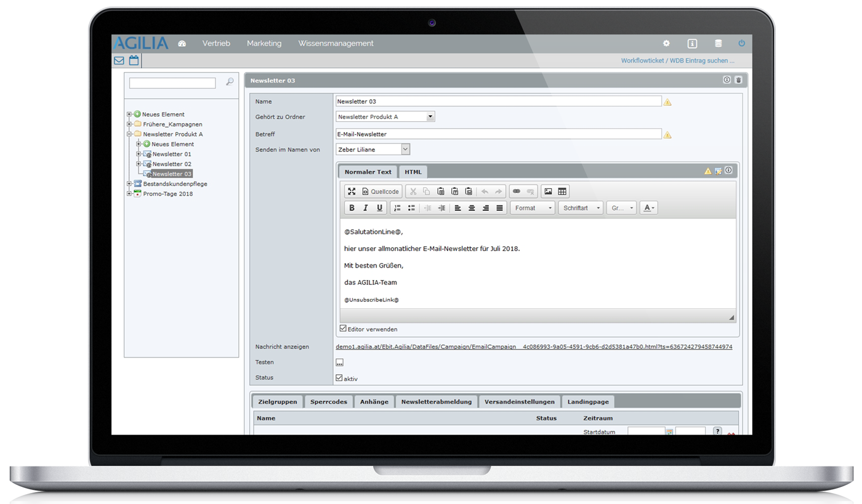862x504 pixels.
Task: Insert a link with chain icon
Action: pos(517,191)
